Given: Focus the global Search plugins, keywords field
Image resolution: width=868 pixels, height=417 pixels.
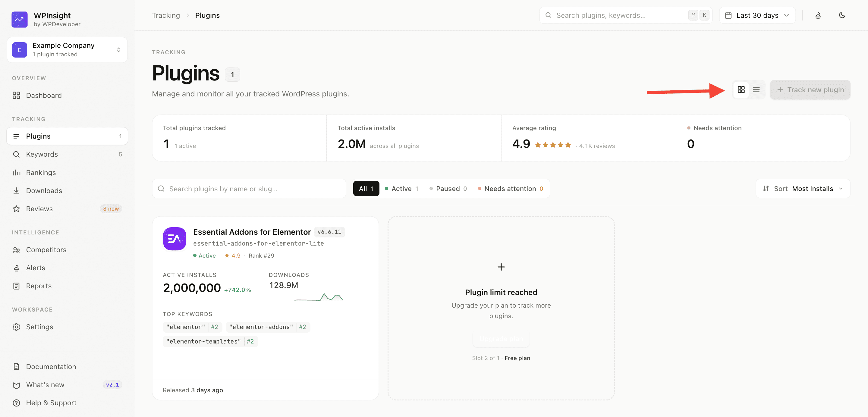Looking at the screenshot, I should pyautogui.click(x=626, y=15).
